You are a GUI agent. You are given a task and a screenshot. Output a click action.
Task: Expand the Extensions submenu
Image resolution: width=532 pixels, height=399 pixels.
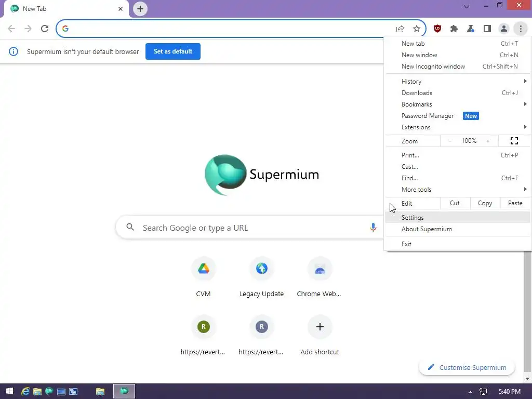tap(457, 127)
